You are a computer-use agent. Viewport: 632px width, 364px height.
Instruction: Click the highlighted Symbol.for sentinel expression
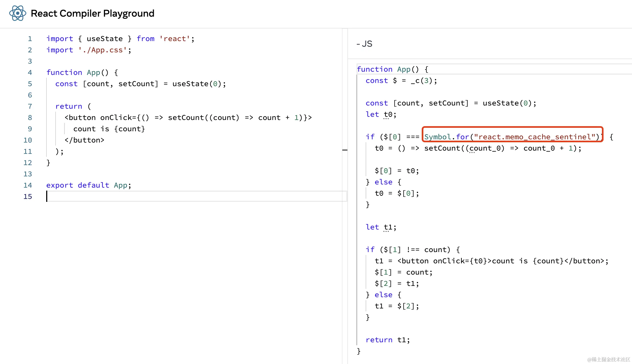point(512,137)
